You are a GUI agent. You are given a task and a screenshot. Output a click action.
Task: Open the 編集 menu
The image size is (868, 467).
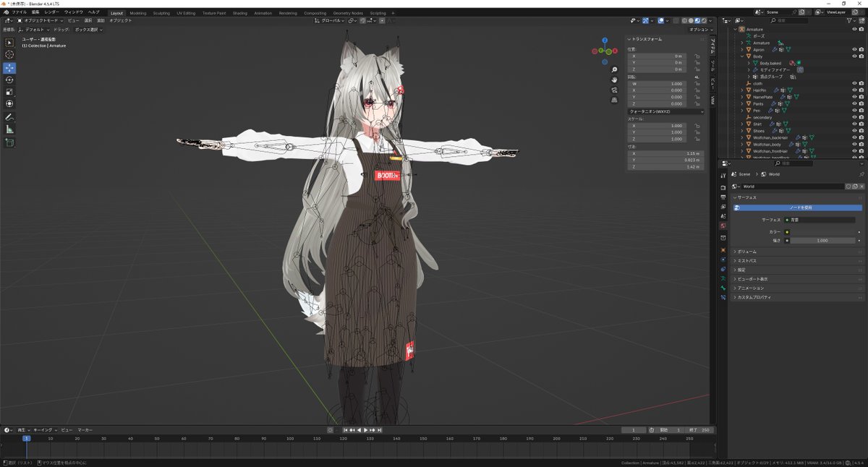click(35, 12)
